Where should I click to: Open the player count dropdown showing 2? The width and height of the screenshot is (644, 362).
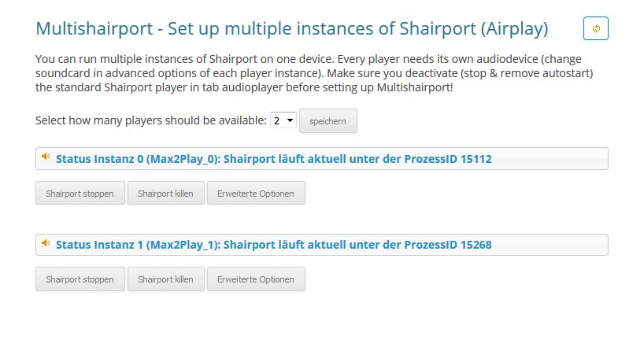(283, 120)
